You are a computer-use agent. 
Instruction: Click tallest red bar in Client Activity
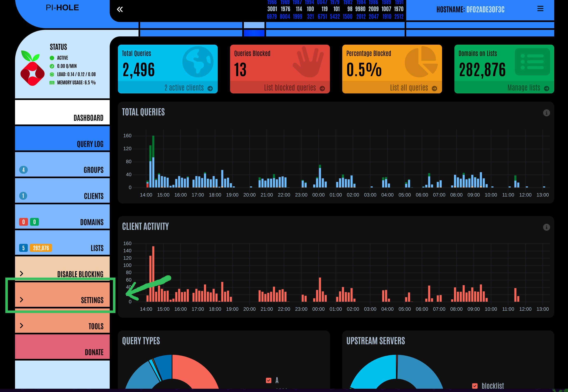tap(153, 274)
